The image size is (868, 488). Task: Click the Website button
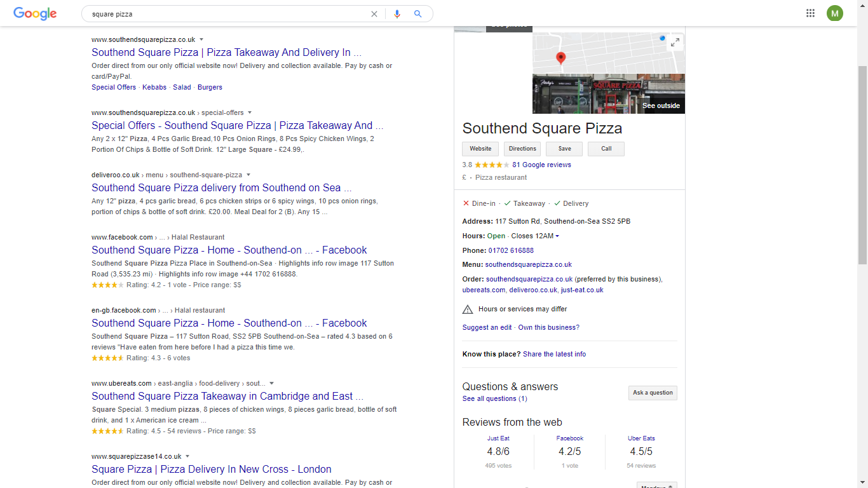coord(480,149)
